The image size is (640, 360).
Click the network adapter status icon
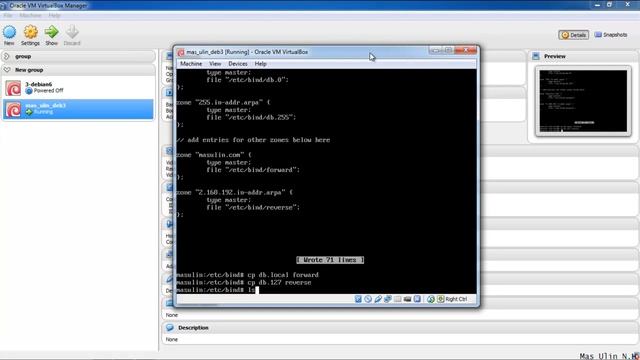pos(388,299)
